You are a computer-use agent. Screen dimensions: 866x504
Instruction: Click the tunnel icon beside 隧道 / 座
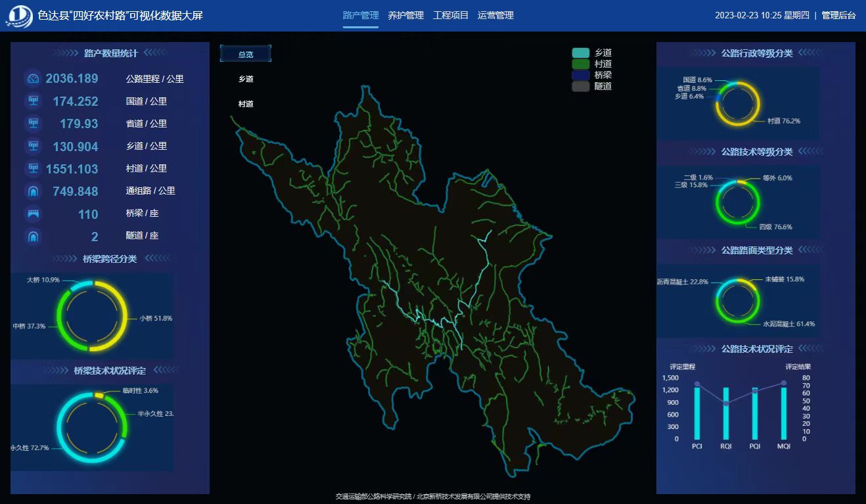click(x=33, y=236)
